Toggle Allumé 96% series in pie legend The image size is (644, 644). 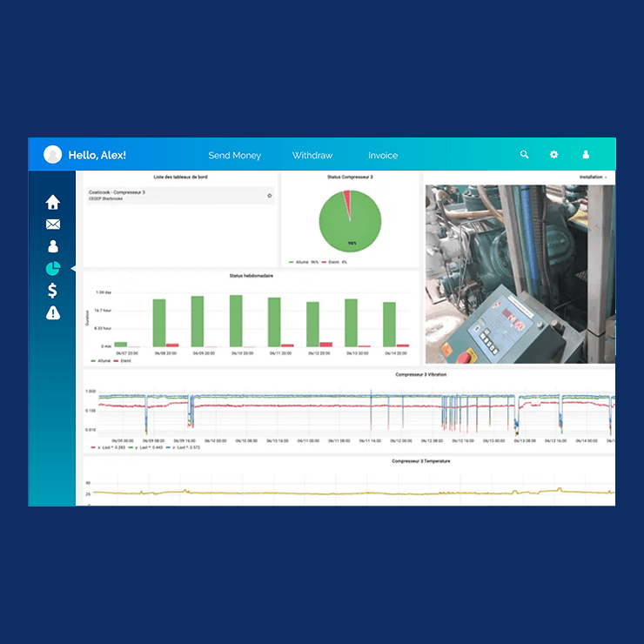coord(304,262)
